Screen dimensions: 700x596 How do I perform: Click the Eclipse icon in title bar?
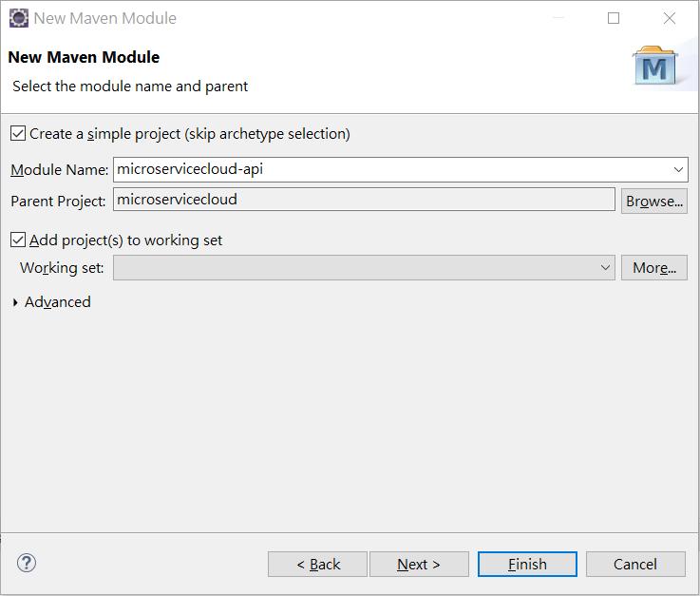[x=19, y=18]
